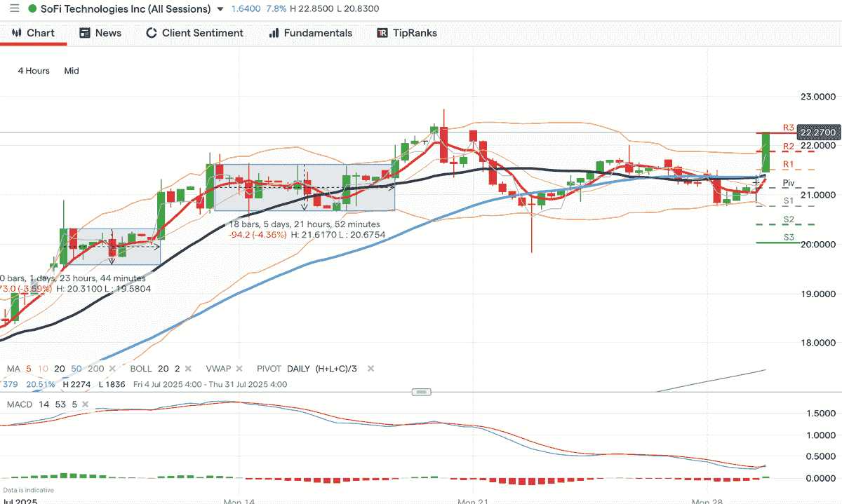Screen dimensions: 842x504
Task: Click the S2 pivot level label
Action: (x=788, y=219)
